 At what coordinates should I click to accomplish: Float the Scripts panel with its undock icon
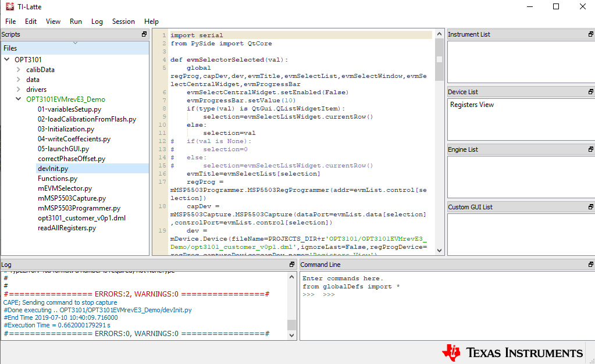[x=144, y=34]
